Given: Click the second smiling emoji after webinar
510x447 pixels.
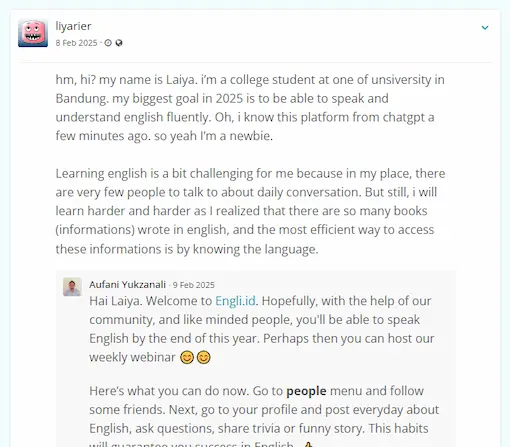Looking at the screenshot, I should (203, 358).
